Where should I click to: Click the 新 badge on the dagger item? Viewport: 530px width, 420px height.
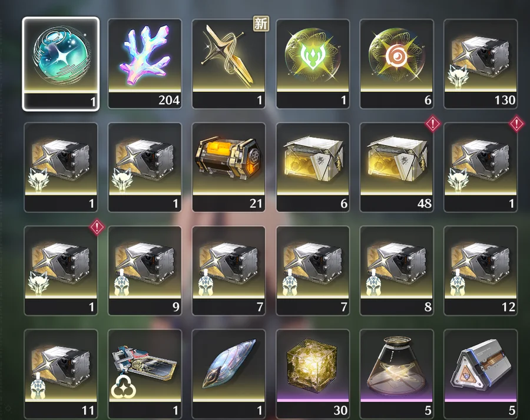pos(261,24)
